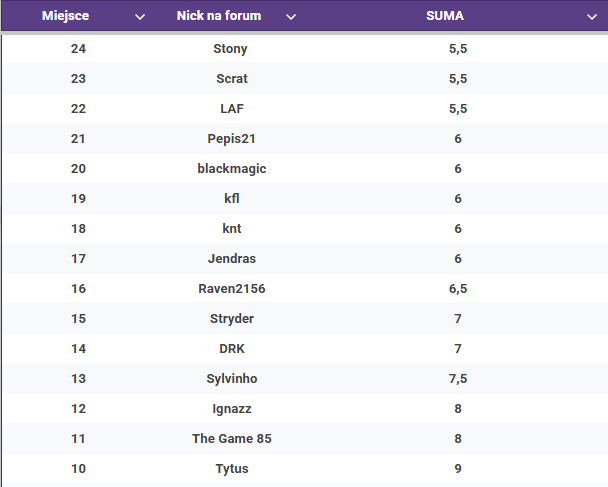Viewport: 608px width, 487px height.
Task: Click the place number 17 cell
Action: (78, 259)
